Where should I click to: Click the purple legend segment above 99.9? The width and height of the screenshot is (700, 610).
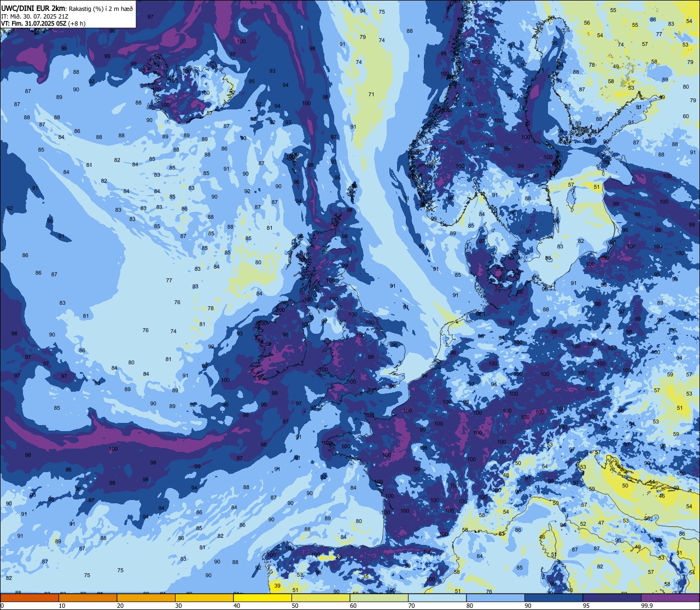click(x=670, y=597)
